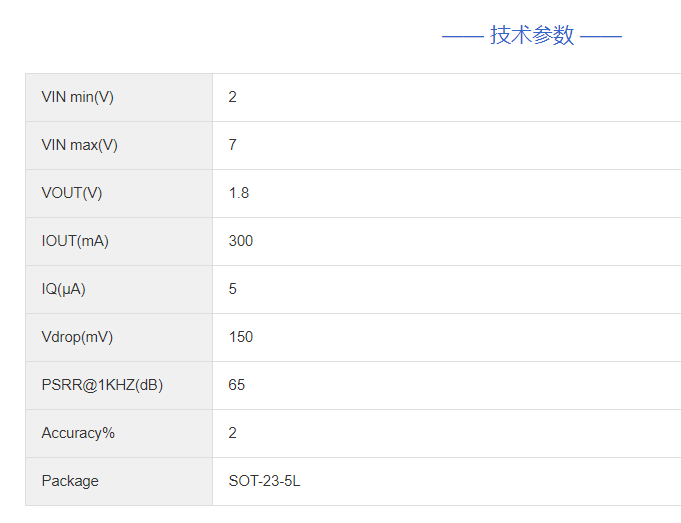Select the 150 dropout voltage value
This screenshot has width=681, height=523.
[x=241, y=337]
